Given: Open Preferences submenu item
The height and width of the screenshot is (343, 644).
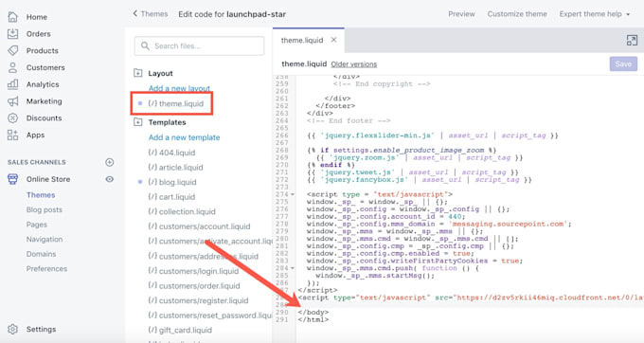Looking at the screenshot, I should point(46,269).
